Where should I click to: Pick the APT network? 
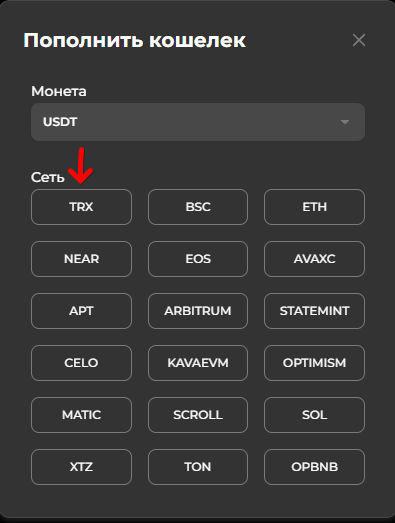pyautogui.click(x=81, y=311)
